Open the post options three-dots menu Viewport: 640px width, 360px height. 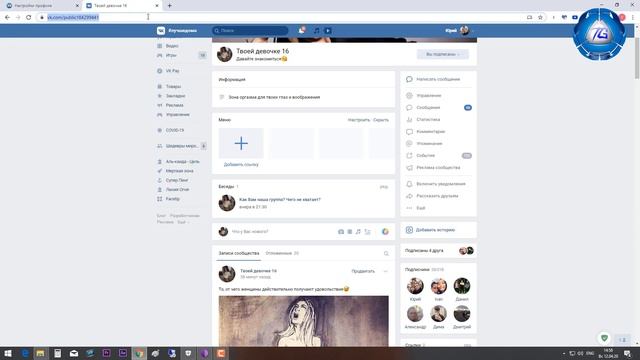[x=385, y=271]
